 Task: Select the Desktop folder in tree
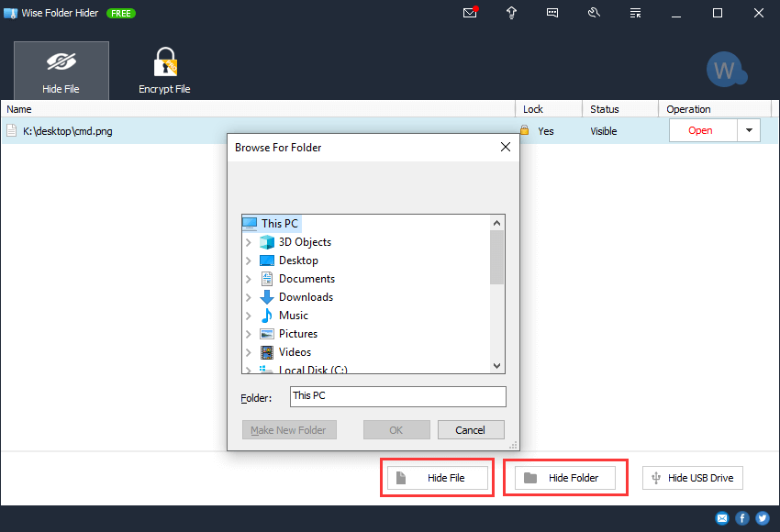[x=288, y=260]
